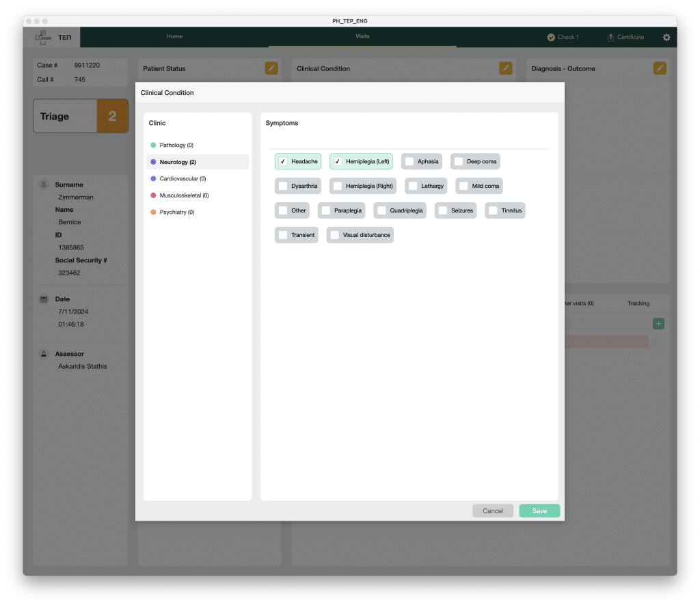The width and height of the screenshot is (700, 606).
Task: Click the Check 1 checkmark icon
Action: [551, 38]
